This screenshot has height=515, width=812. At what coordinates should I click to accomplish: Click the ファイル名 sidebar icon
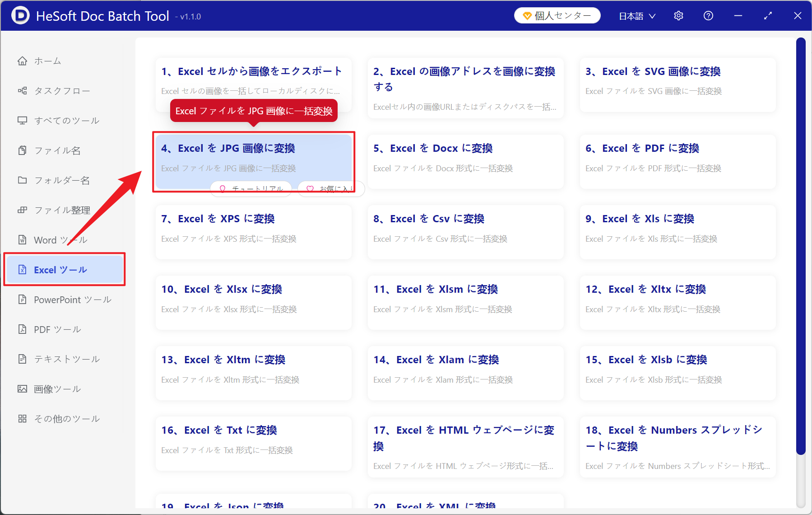[x=22, y=150]
